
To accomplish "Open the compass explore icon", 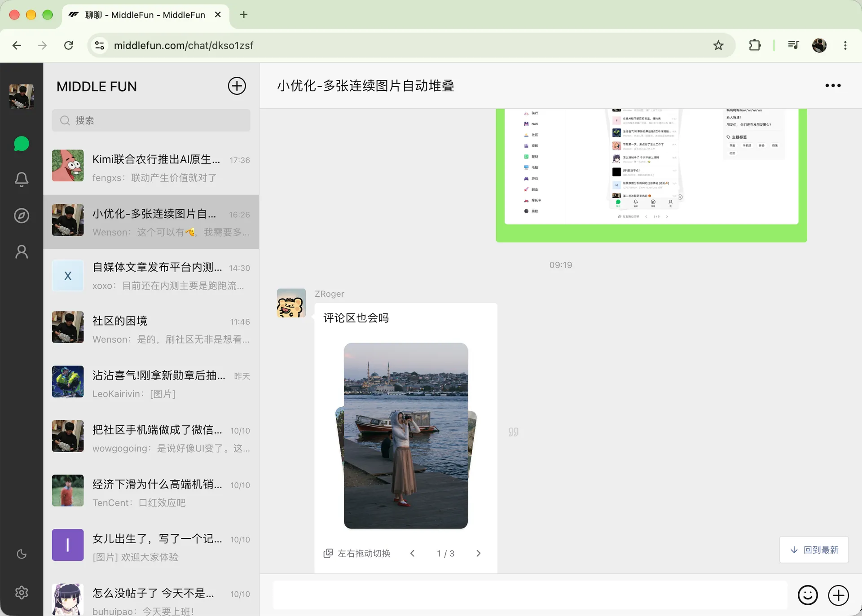I will click(22, 216).
